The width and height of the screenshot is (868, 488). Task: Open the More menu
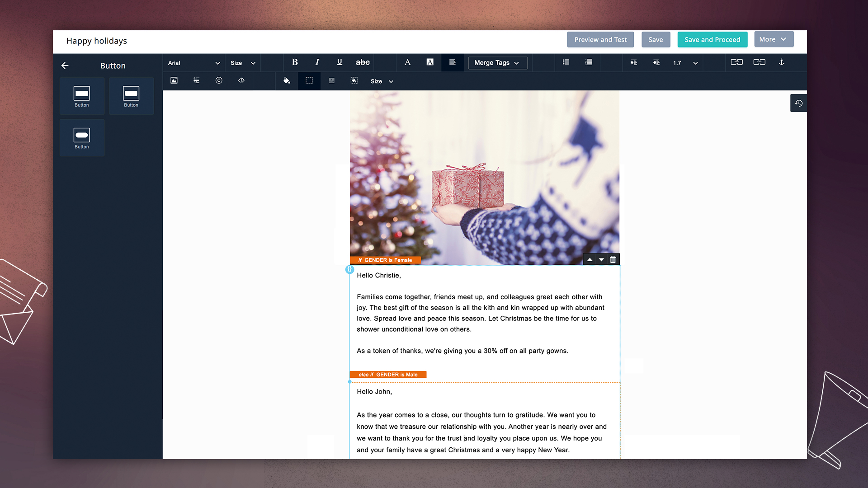point(774,39)
